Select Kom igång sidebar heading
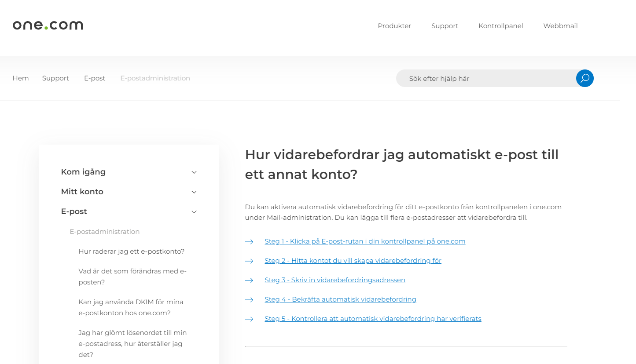Image resolution: width=636 pixels, height=364 pixels. pos(83,172)
